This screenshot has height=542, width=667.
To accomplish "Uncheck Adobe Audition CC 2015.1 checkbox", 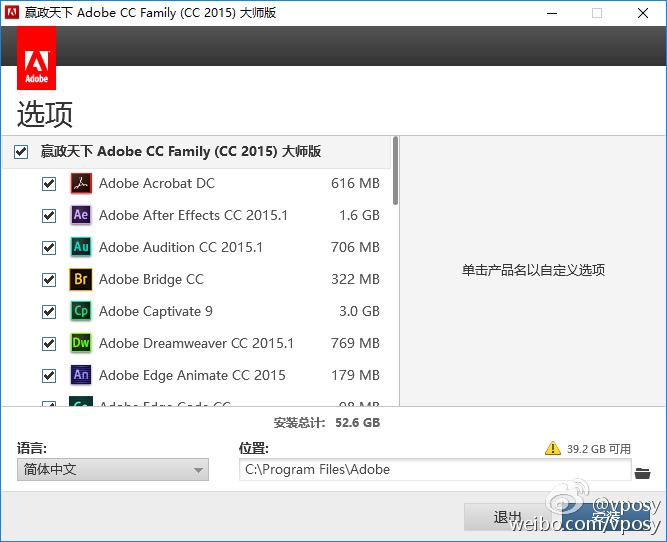I will [x=49, y=248].
